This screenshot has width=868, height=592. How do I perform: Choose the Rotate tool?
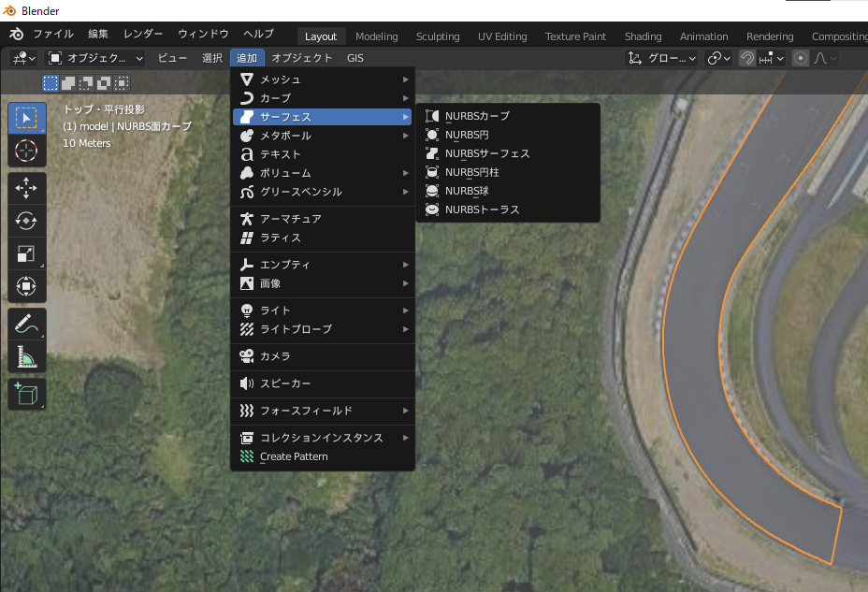click(26, 221)
